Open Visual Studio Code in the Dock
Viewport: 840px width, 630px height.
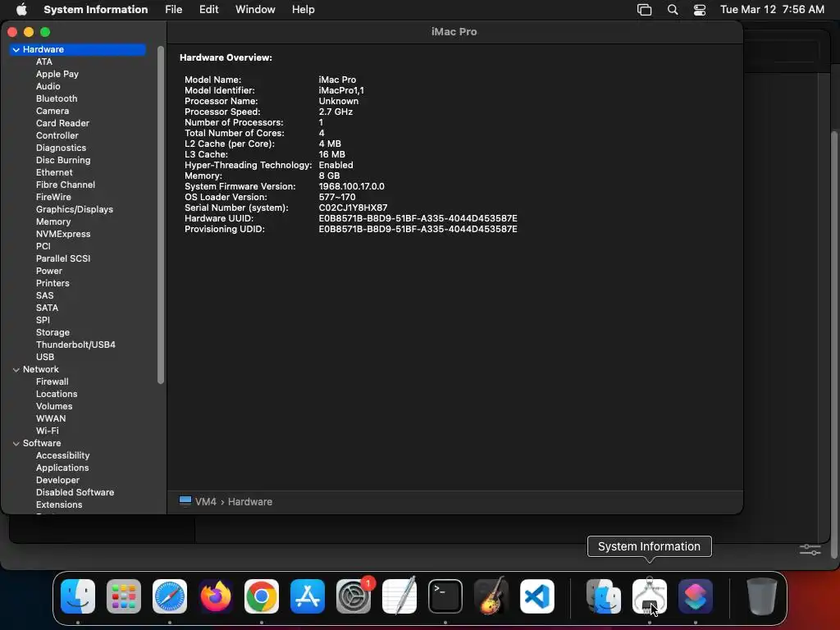pyautogui.click(x=536, y=596)
